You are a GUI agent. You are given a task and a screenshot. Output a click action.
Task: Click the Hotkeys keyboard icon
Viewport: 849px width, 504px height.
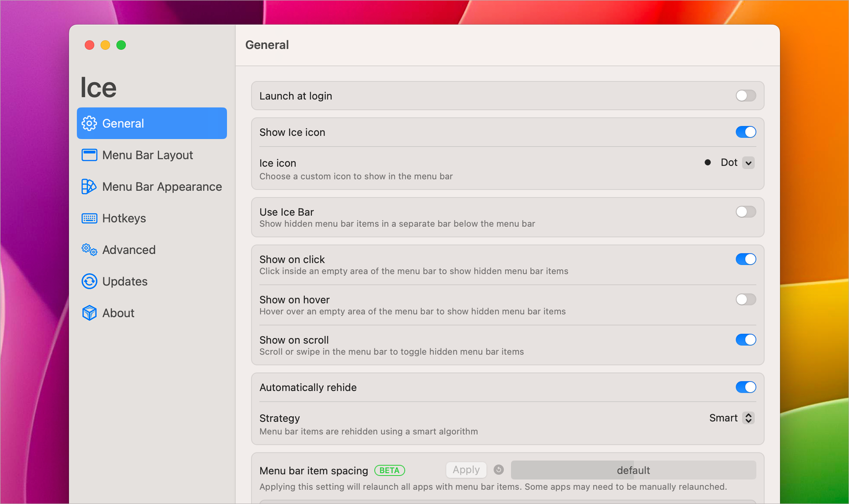tap(89, 218)
